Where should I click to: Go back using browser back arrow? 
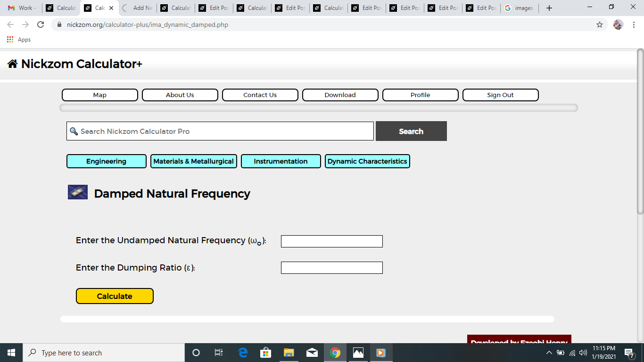point(10,25)
